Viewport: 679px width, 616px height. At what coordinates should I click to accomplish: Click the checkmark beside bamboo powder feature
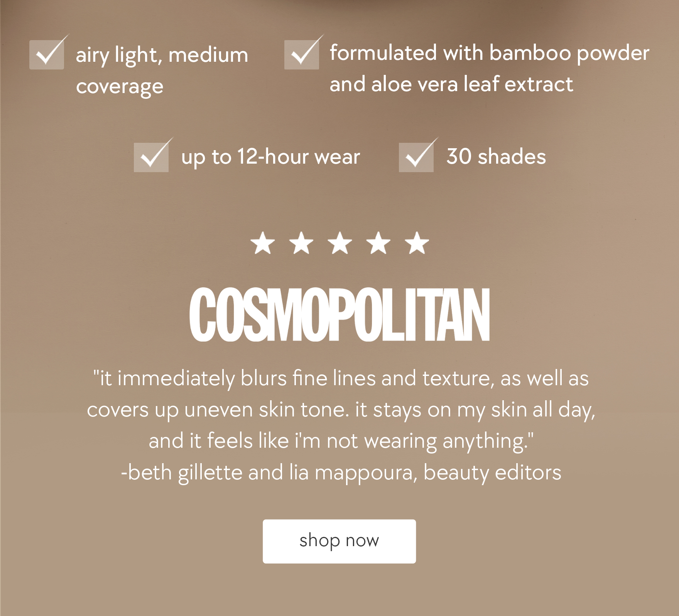[x=302, y=54]
